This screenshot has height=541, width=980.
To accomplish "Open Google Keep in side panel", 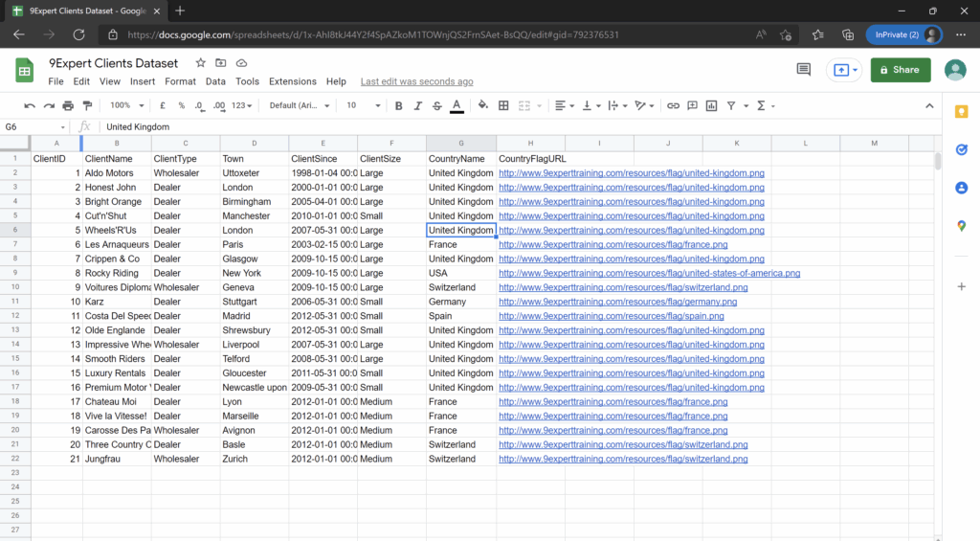I will [x=961, y=112].
